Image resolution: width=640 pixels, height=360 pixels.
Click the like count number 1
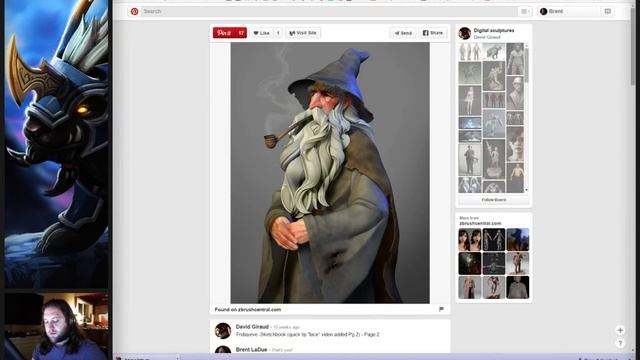pyautogui.click(x=278, y=33)
